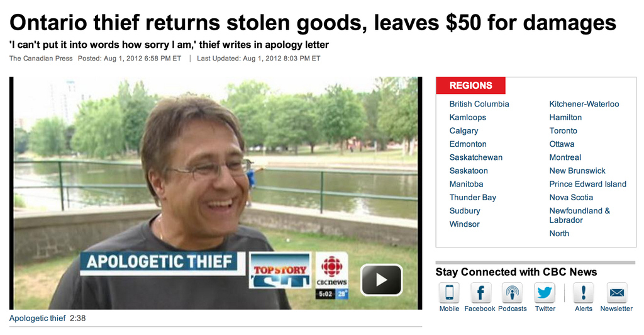Open the Newsletter envelope icon
Screen dimensions: 644x335
pos(617,292)
